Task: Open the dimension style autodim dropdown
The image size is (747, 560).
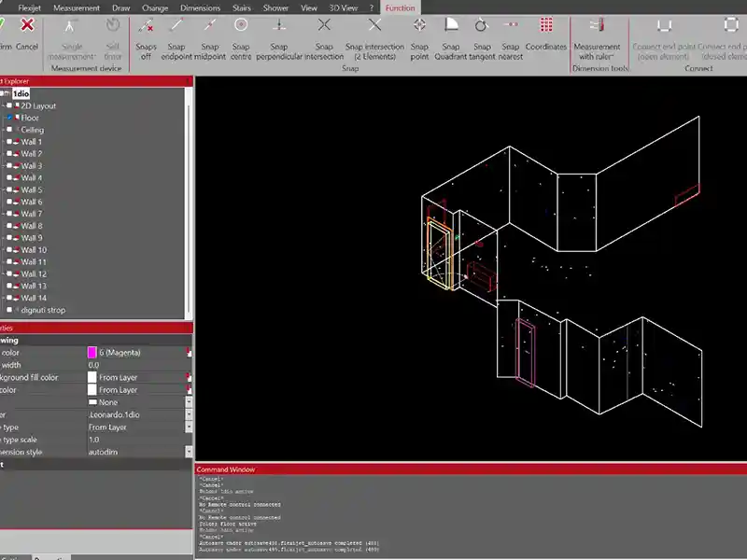Action: tap(190, 452)
